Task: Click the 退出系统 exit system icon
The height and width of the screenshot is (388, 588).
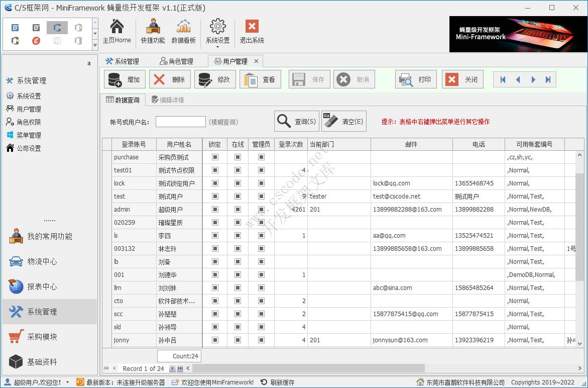Action: 251,31
